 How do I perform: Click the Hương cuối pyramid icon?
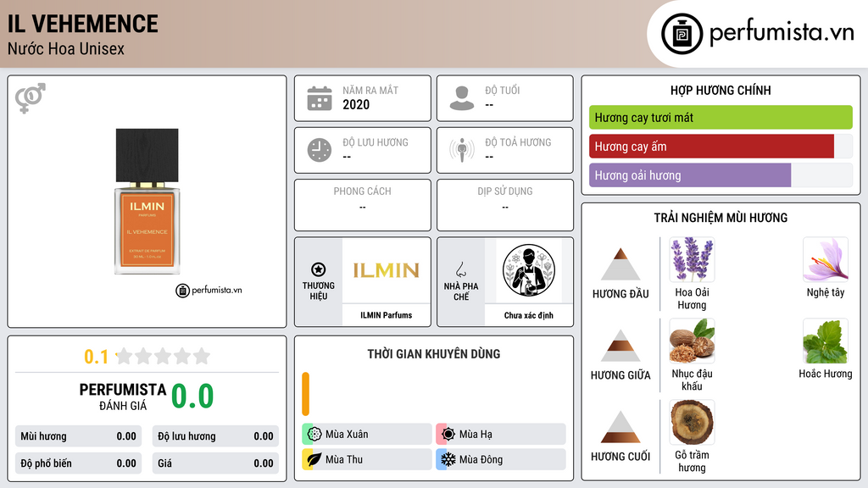coord(620,427)
